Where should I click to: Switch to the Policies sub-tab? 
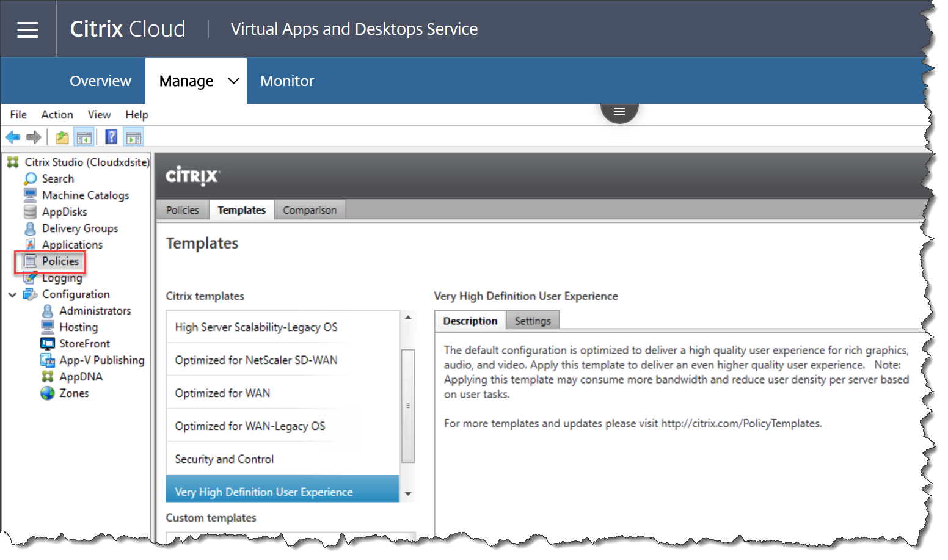tap(183, 210)
